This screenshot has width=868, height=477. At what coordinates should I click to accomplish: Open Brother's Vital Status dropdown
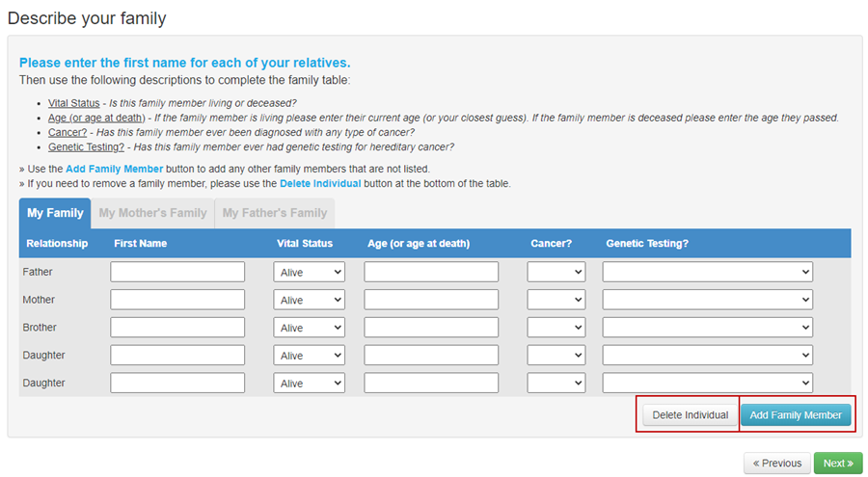pos(309,328)
